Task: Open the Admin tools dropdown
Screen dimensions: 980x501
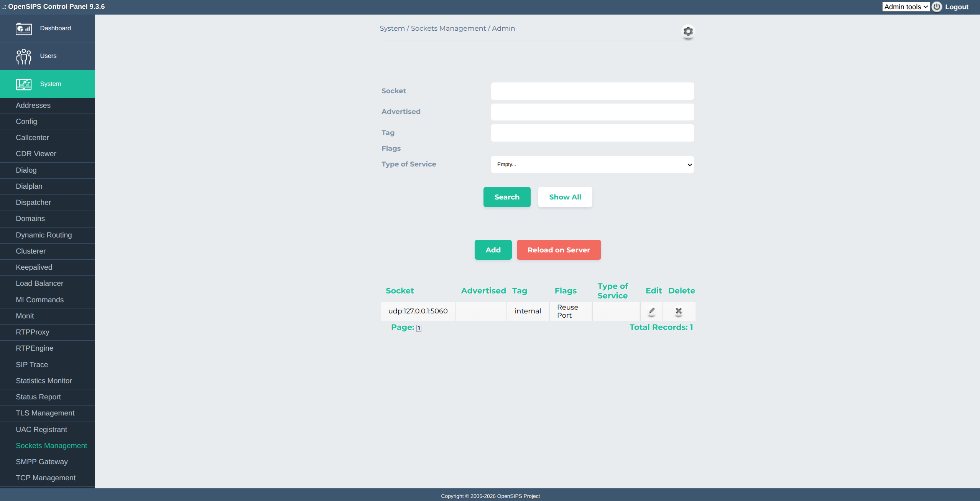Action: click(x=906, y=7)
